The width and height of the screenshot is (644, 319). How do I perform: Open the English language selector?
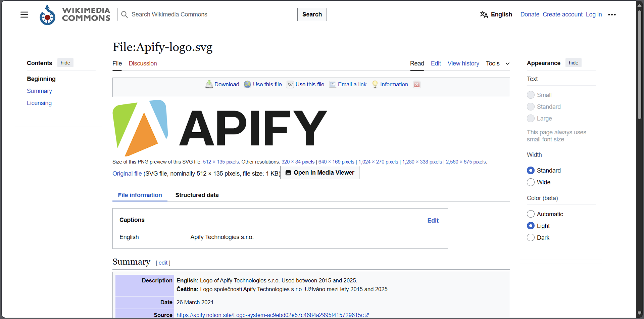(x=496, y=14)
